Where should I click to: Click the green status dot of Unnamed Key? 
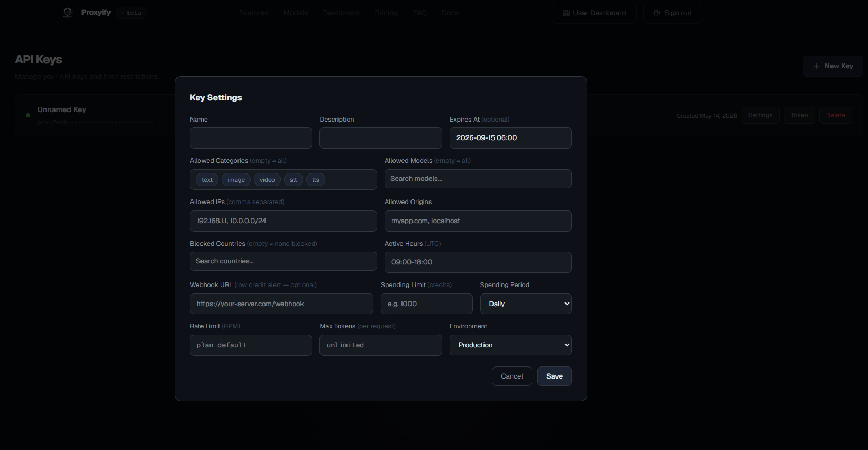(28, 115)
